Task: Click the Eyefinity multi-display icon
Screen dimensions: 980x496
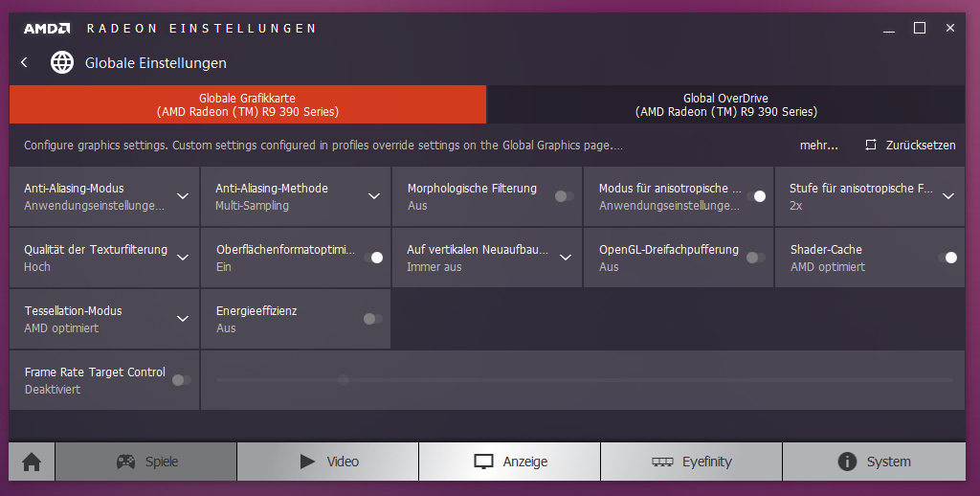Action: (662, 462)
